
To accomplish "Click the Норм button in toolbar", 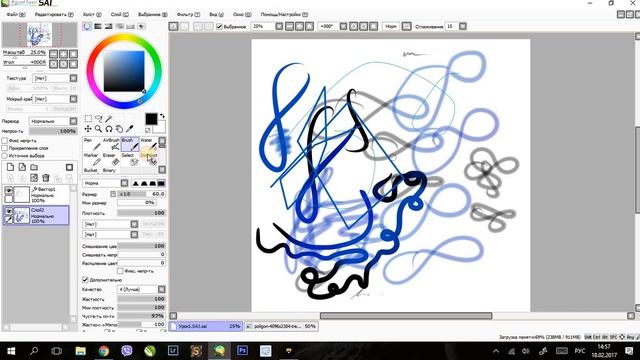I will (391, 26).
